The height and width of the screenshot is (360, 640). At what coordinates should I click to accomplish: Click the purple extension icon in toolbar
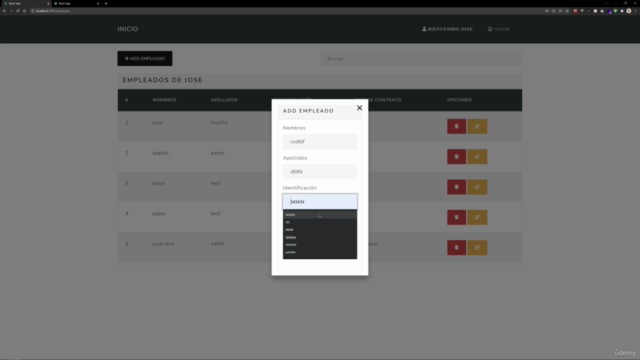point(609,11)
